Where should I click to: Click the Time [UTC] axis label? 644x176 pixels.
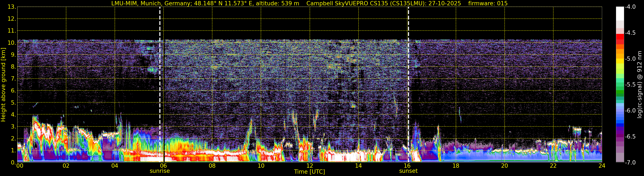(310, 172)
